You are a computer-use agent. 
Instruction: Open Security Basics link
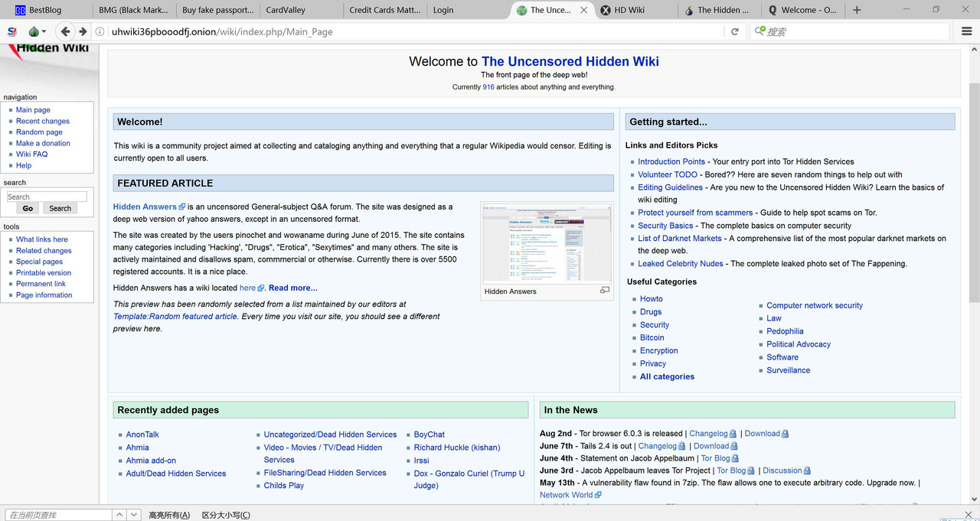click(665, 226)
